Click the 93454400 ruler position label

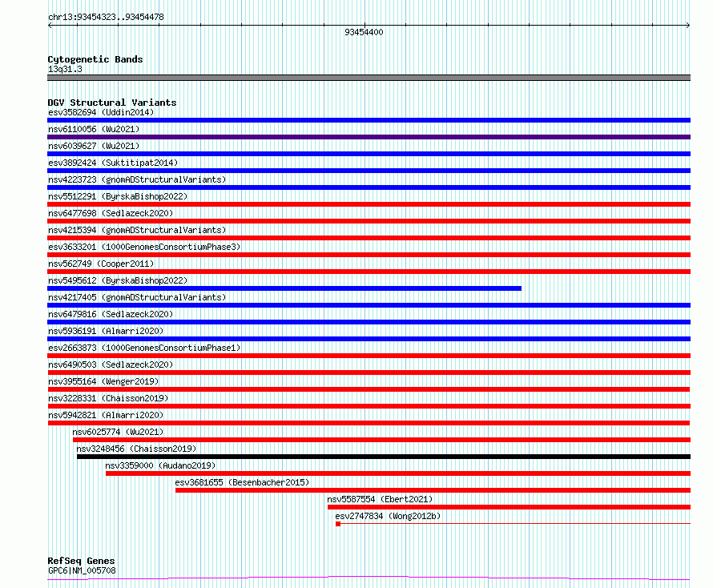[x=364, y=32]
